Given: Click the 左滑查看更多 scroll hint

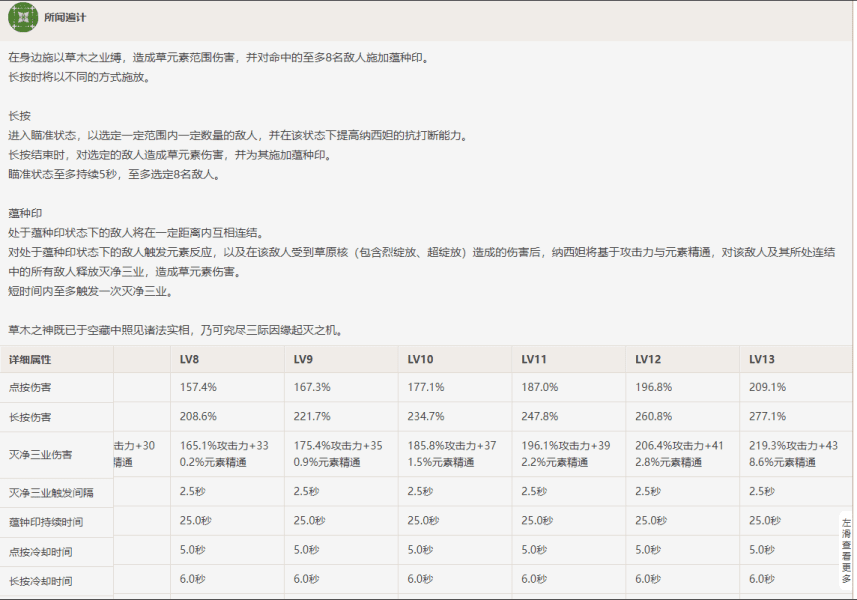Looking at the screenshot, I should tap(846, 550).
